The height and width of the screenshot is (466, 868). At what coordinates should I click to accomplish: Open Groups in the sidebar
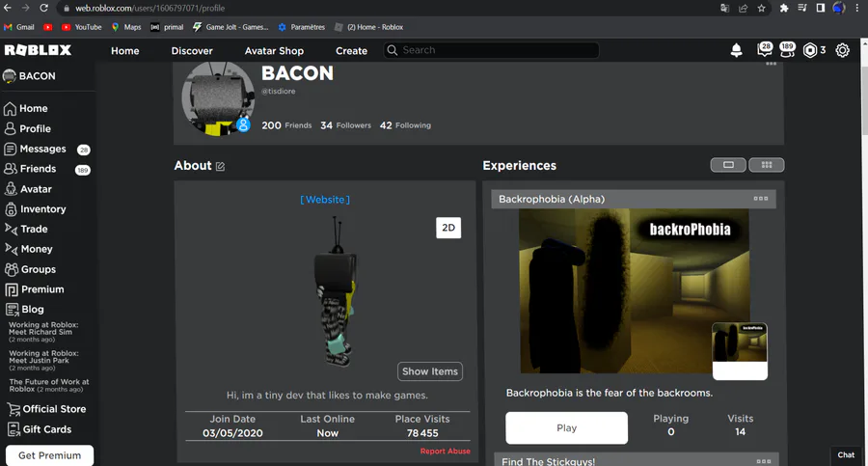[x=31, y=269]
